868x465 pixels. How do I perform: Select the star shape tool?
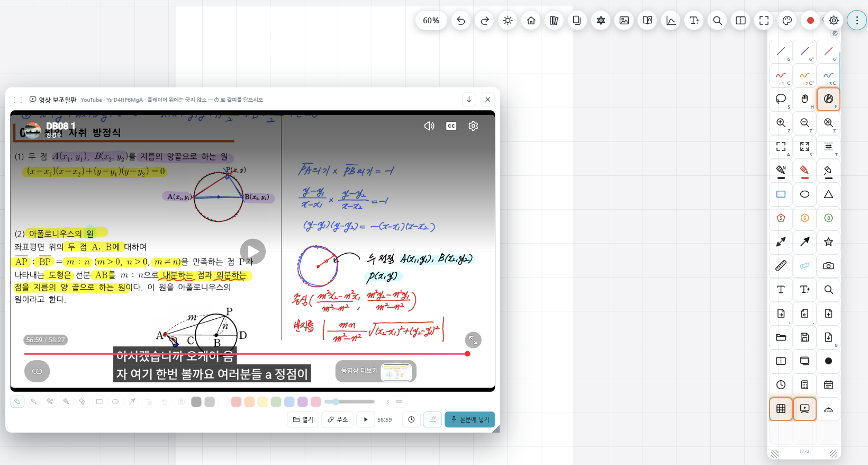pyautogui.click(x=828, y=242)
